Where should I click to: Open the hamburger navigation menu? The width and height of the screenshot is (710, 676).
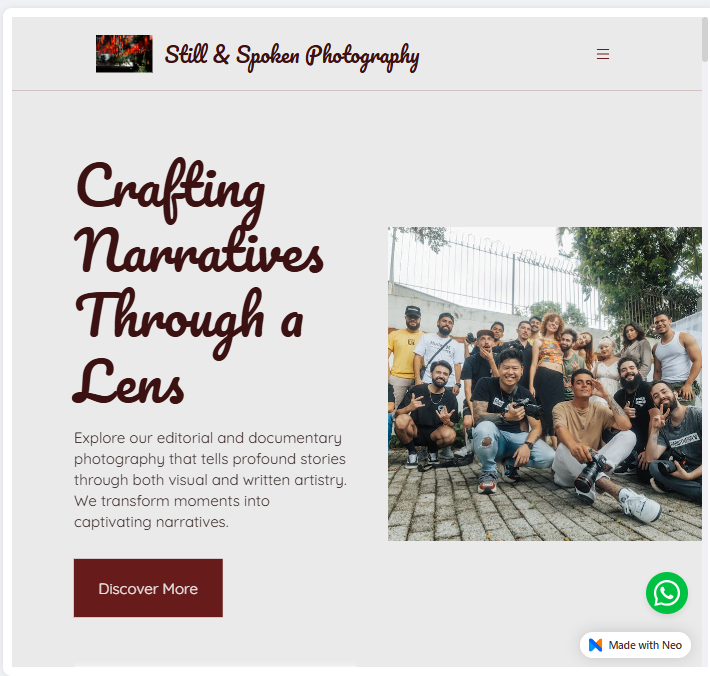click(603, 54)
